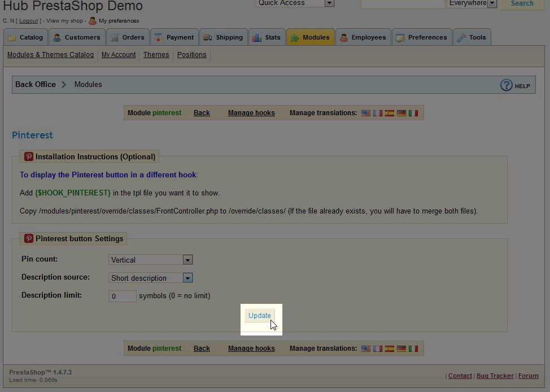Click Italian flag in bottom translations bar
Screen dimensions: 550x392
pyautogui.click(x=413, y=349)
